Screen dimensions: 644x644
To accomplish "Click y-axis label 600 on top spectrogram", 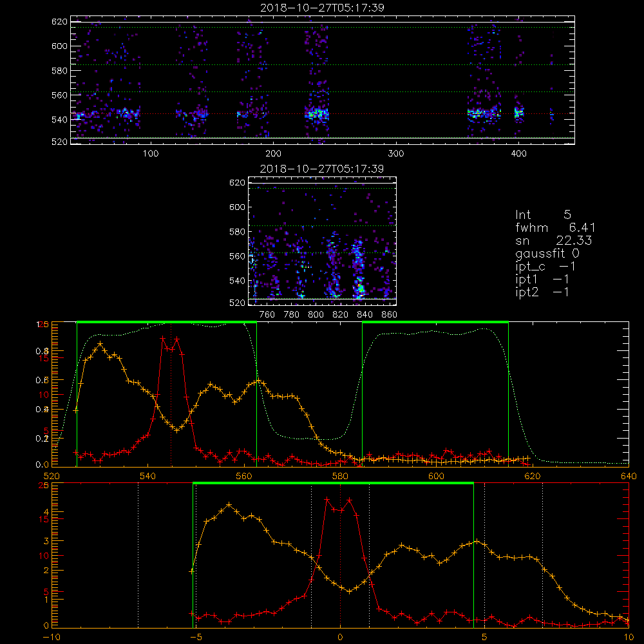I will [59, 46].
